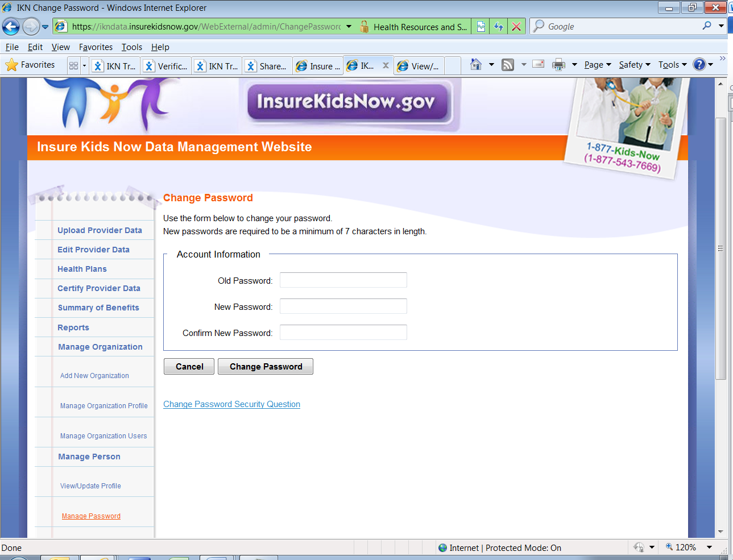Image resolution: width=733 pixels, height=560 pixels.
Task: Open the File menu
Action: [x=12, y=47]
